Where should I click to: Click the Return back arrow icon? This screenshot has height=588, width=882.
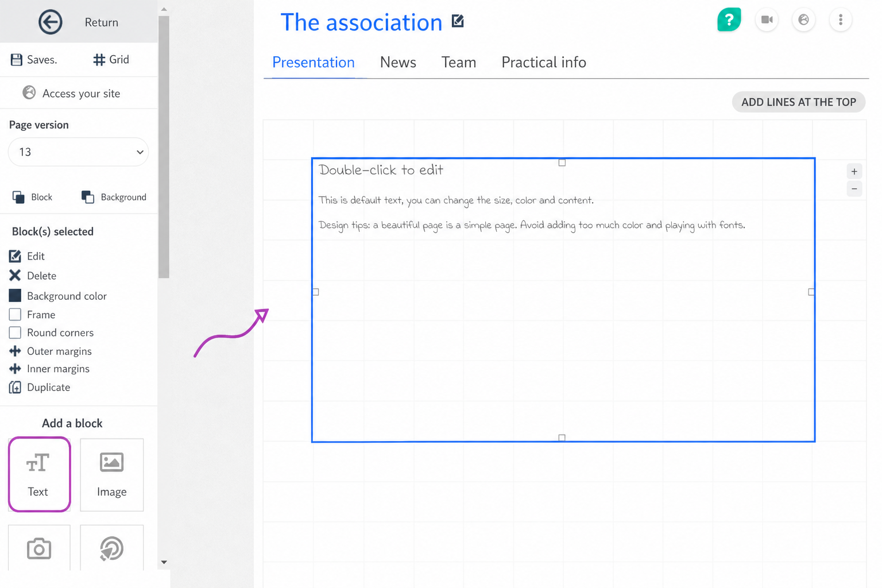51,22
